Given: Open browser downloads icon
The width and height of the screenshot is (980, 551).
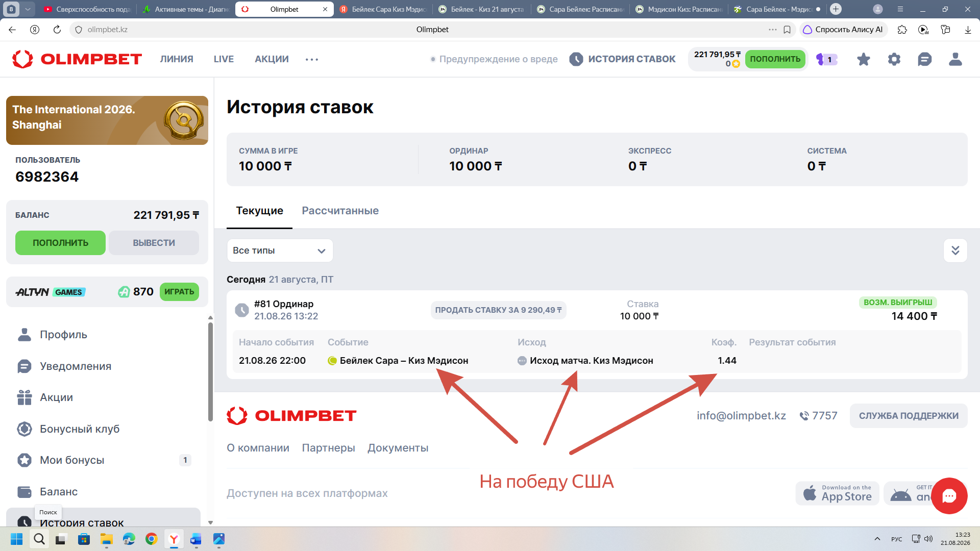Looking at the screenshot, I should [968, 30].
